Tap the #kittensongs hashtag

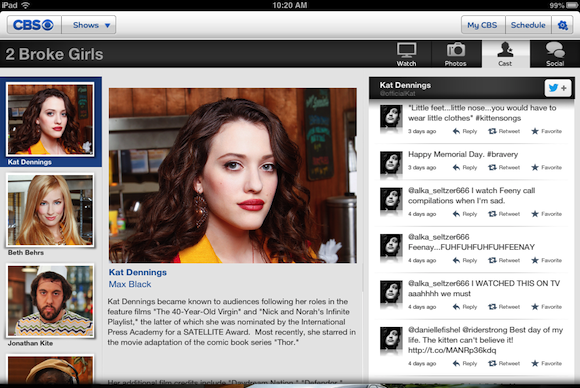[x=498, y=118]
